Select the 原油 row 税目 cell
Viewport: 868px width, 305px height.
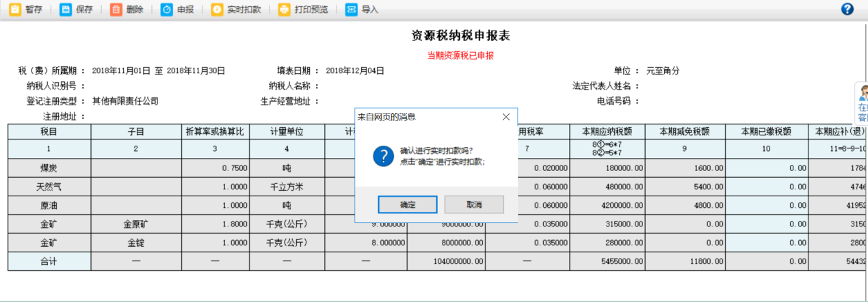49,205
